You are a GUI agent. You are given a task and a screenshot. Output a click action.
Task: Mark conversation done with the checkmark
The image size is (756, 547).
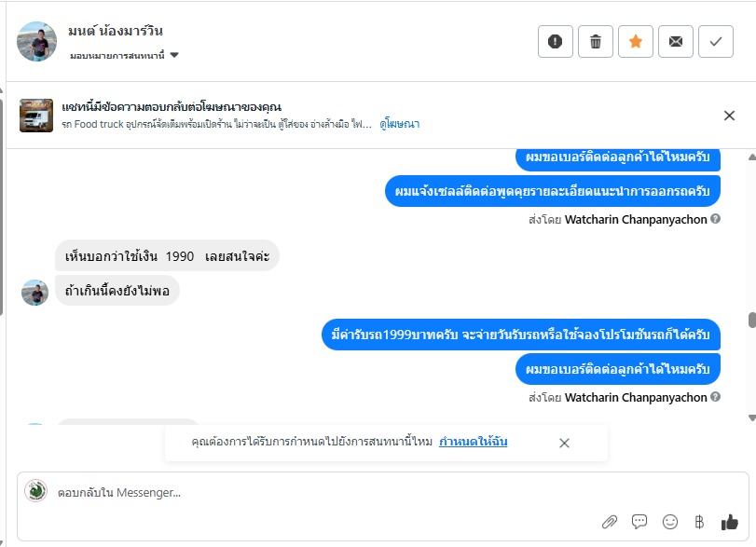716,41
